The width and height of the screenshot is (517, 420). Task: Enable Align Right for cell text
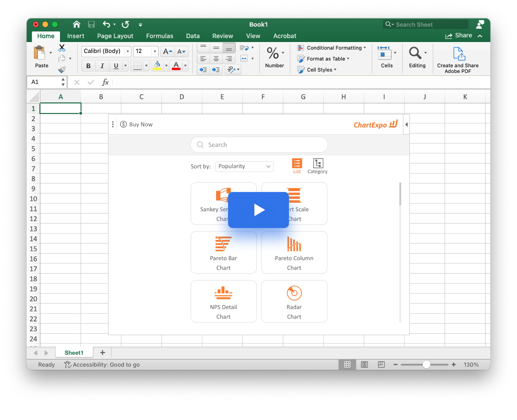click(x=229, y=59)
